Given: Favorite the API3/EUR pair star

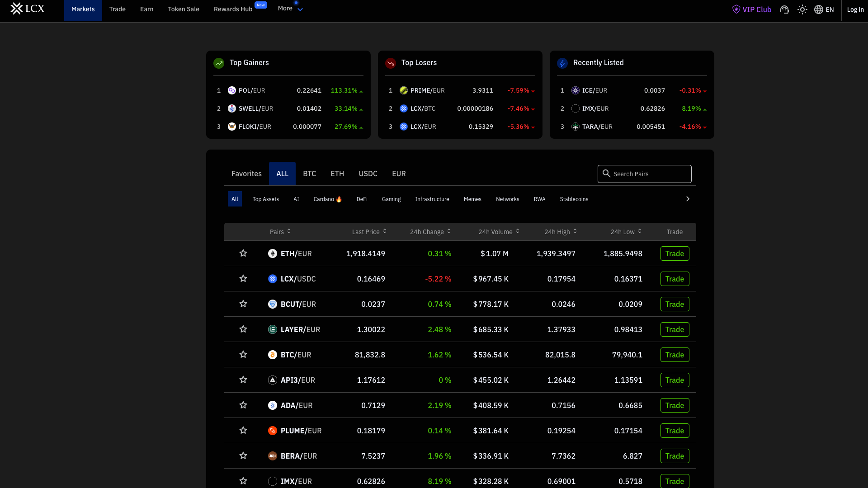Looking at the screenshot, I should point(243,380).
